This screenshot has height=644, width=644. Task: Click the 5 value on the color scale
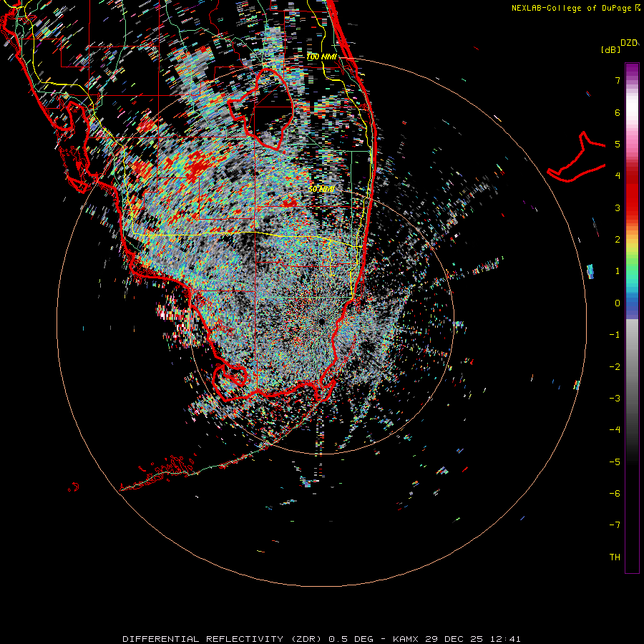point(618,144)
